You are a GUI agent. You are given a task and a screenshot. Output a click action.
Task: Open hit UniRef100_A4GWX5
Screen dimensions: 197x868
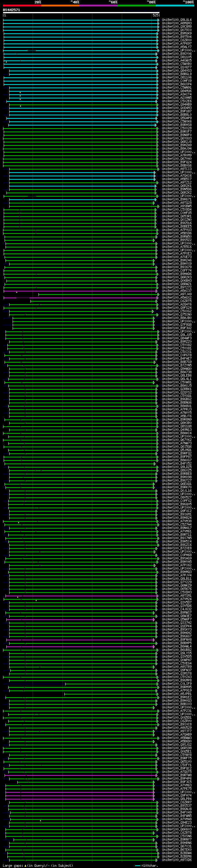point(176,61)
